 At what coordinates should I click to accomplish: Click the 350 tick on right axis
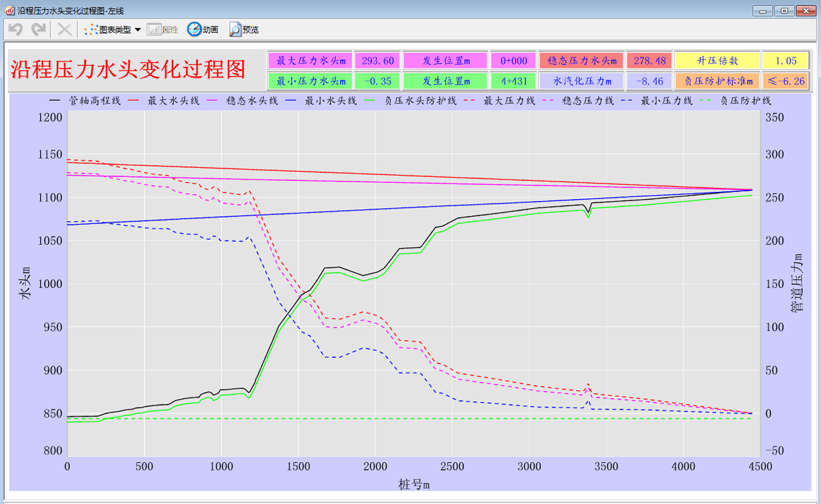(774, 117)
